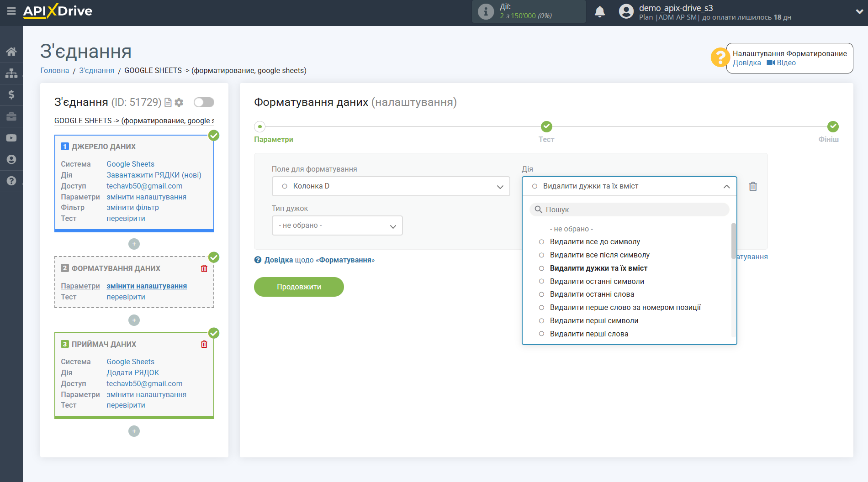
Task: Open Довідка щодо «Форматування» link
Action: (x=319, y=260)
